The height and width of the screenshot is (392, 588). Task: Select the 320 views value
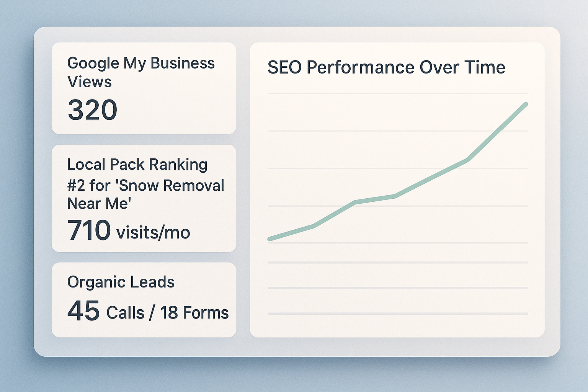tap(93, 110)
